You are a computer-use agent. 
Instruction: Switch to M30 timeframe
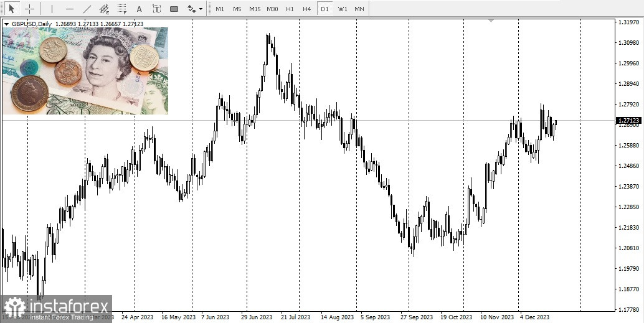(272, 9)
